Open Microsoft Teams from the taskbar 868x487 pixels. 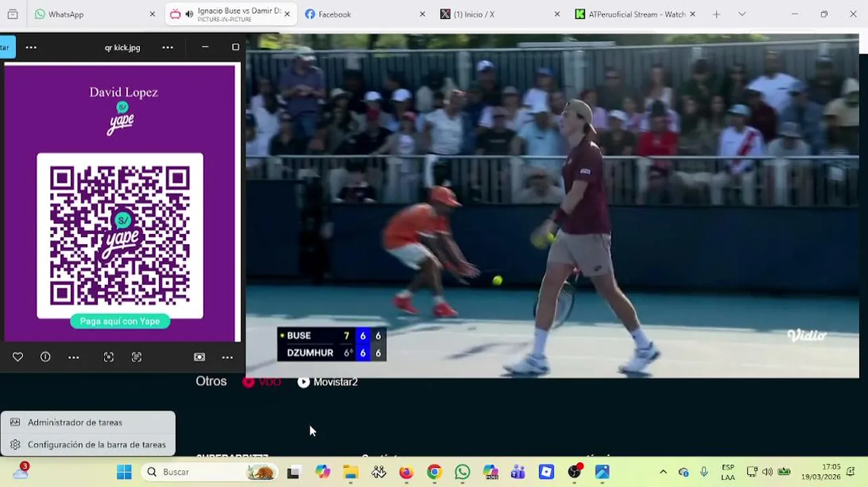(x=519, y=472)
